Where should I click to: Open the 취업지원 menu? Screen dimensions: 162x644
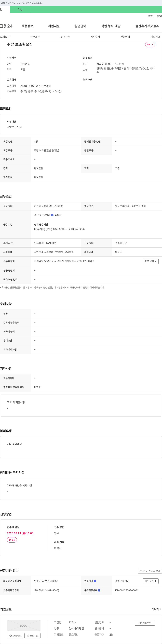[54, 26]
